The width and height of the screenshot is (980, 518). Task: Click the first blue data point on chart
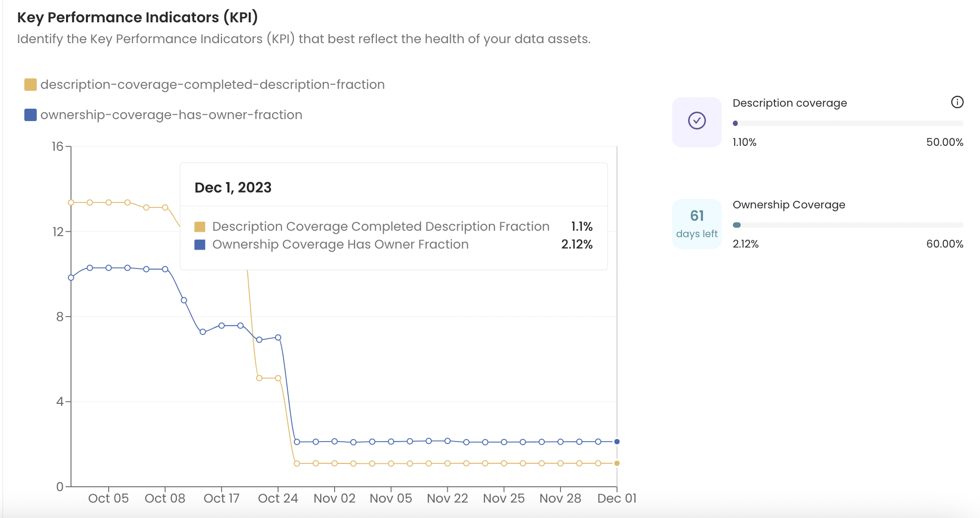pos(71,277)
